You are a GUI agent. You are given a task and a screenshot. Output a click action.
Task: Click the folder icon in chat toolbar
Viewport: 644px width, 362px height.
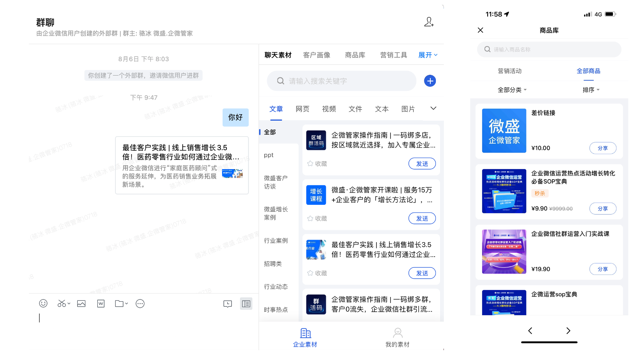(x=119, y=303)
